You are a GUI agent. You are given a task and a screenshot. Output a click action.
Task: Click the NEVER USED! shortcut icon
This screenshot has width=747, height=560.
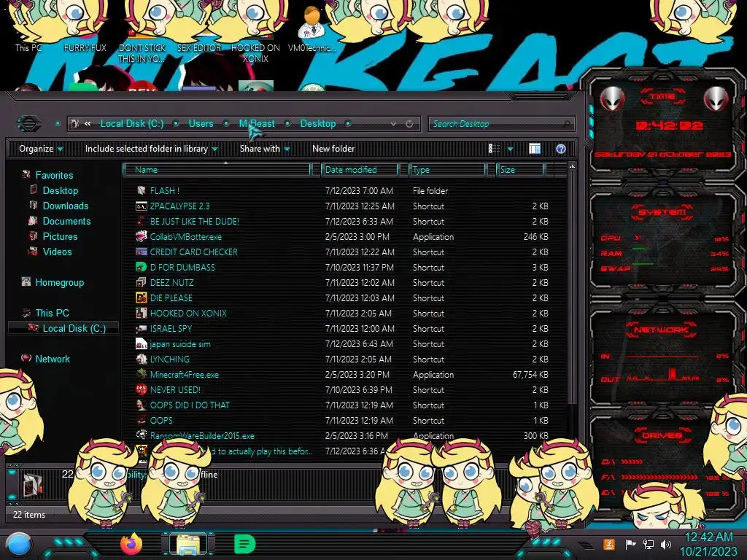[141, 389]
